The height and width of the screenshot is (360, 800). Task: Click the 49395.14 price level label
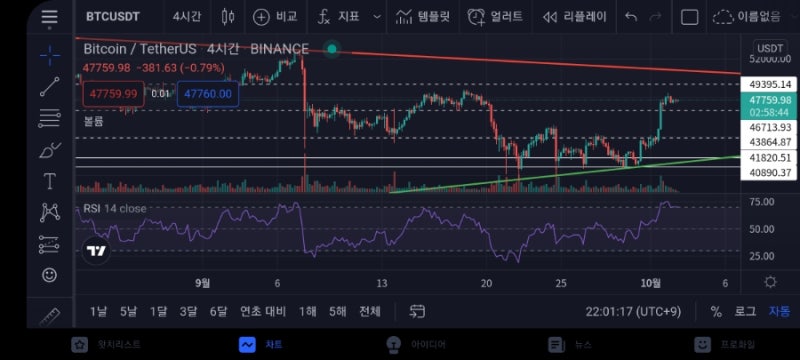coord(768,84)
